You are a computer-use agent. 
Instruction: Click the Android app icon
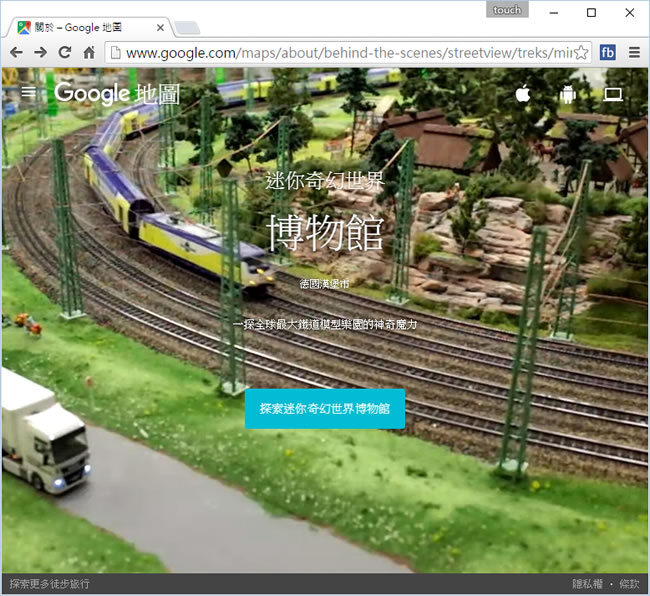(568, 94)
